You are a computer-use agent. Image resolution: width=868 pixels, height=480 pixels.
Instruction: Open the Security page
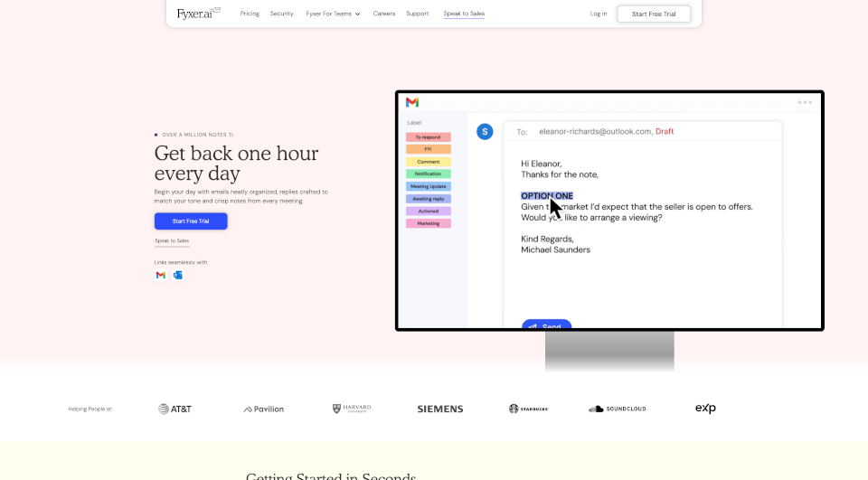[x=282, y=14]
